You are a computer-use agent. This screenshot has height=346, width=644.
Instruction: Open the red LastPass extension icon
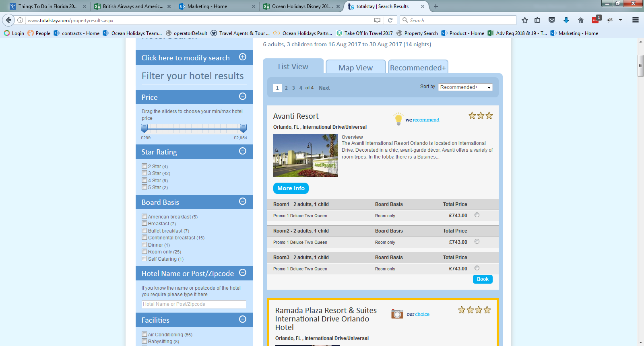(596, 20)
